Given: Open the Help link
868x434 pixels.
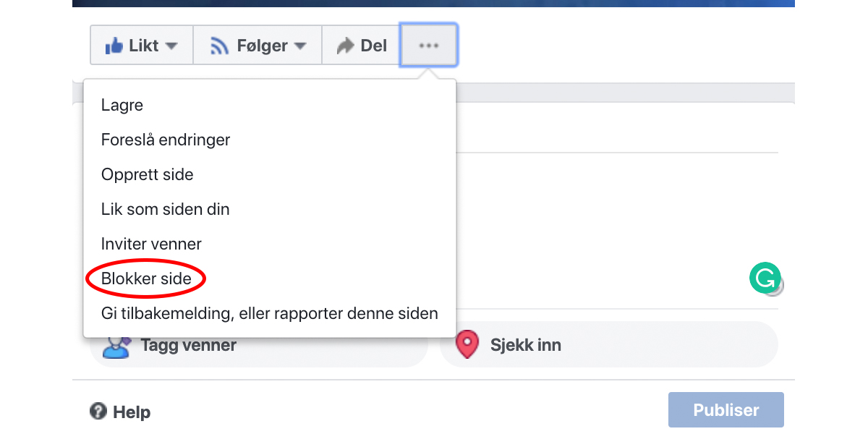Looking at the screenshot, I should [x=131, y=412].
